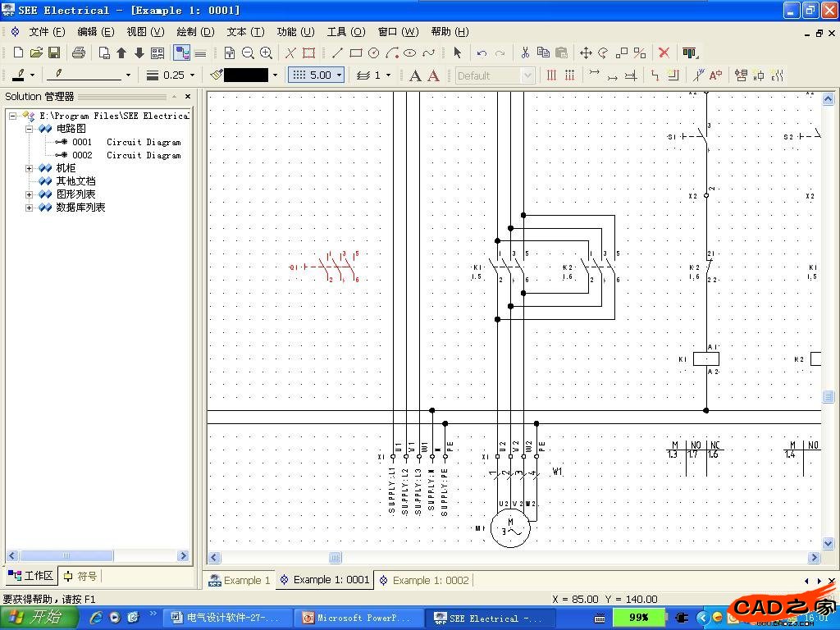Viewport: 840px width, 630px height.
Task: Select the arrow pointer selection tool
Action: click(x=457, y=52)
